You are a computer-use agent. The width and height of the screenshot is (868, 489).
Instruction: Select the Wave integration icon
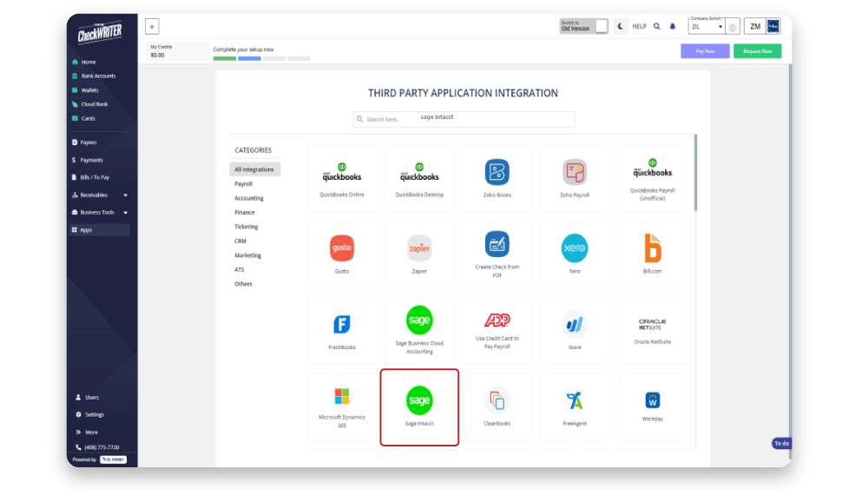(575, 325)
